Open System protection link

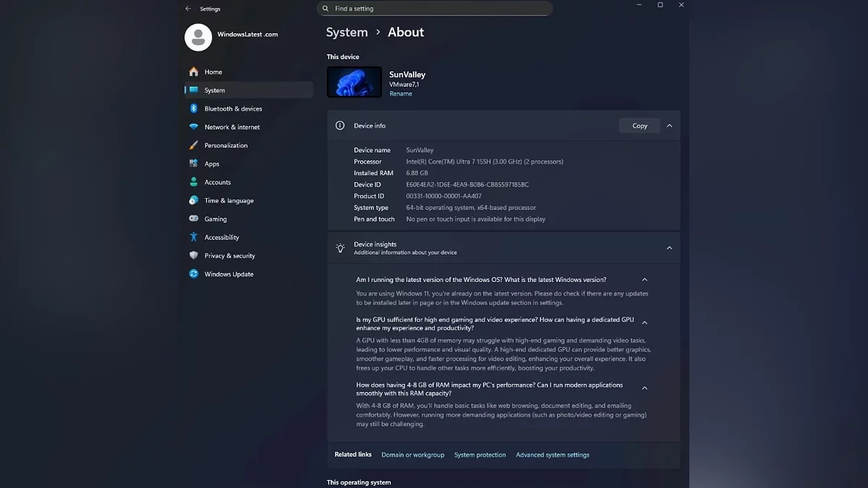tap(480, 455)
